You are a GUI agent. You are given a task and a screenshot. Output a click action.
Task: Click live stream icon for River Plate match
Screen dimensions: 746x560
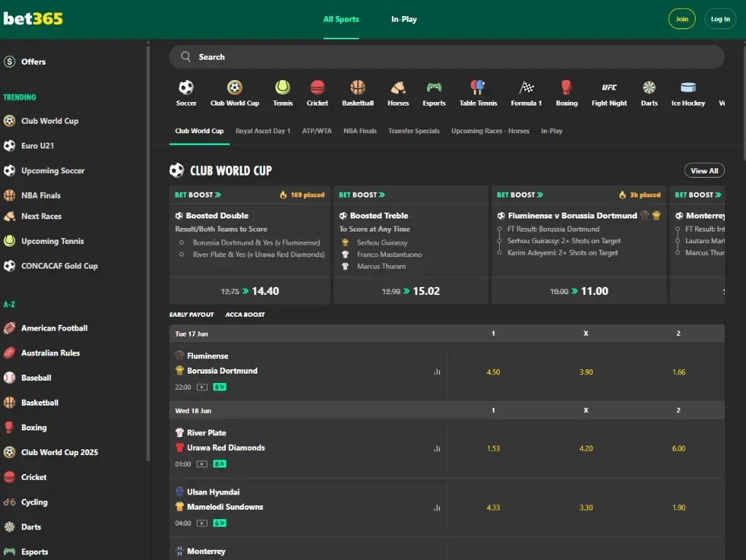(203, 464)
